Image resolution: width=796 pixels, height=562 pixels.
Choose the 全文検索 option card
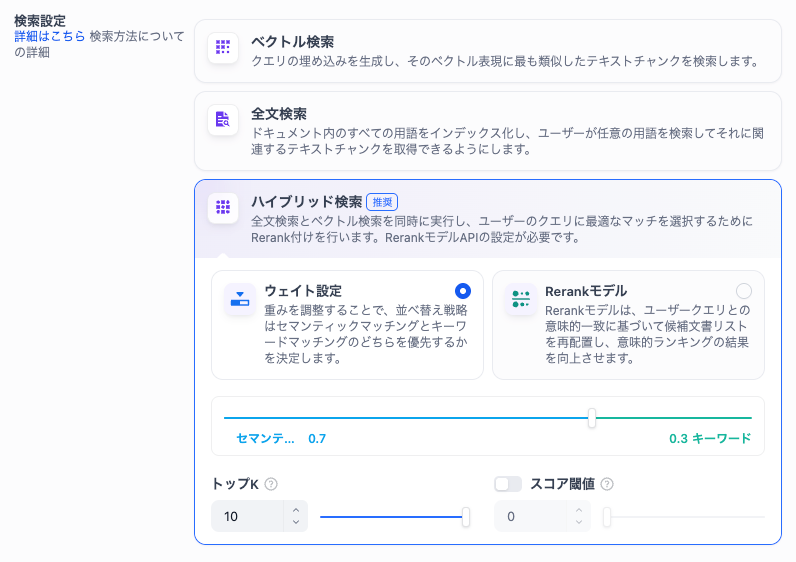(488, 131)
